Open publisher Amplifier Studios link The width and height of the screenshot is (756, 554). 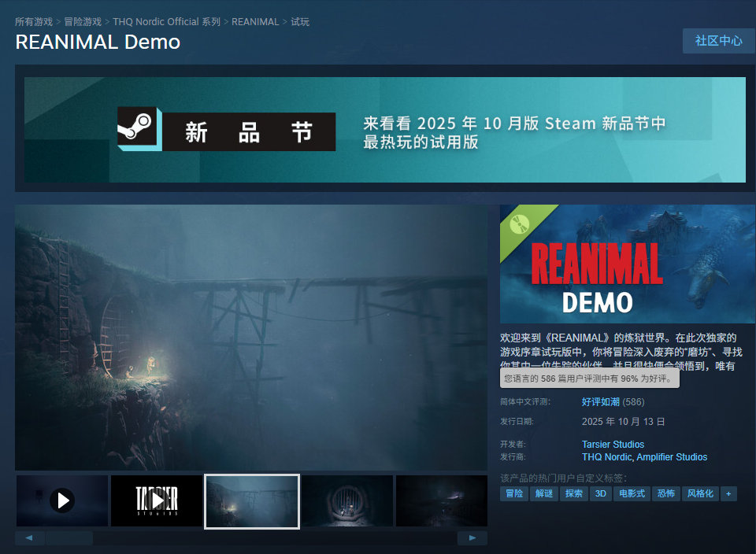[672, 456]
